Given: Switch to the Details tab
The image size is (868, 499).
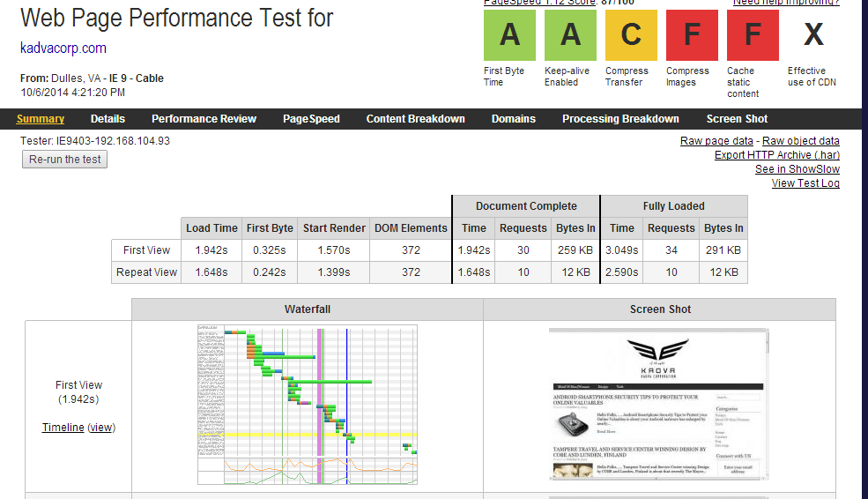Looking at the screenshot, I should click(x=108, y=118).
